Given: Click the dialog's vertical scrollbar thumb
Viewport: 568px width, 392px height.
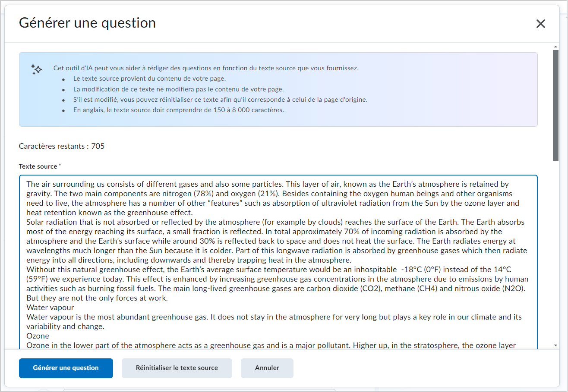Looking at the screenshot, I should (555, 106).
